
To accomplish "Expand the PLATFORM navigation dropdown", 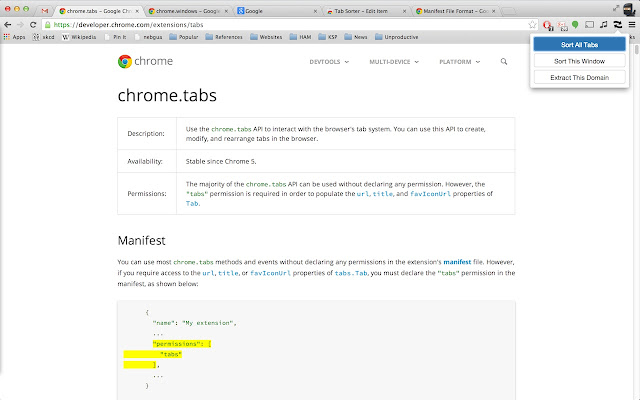I will (460, 62).
